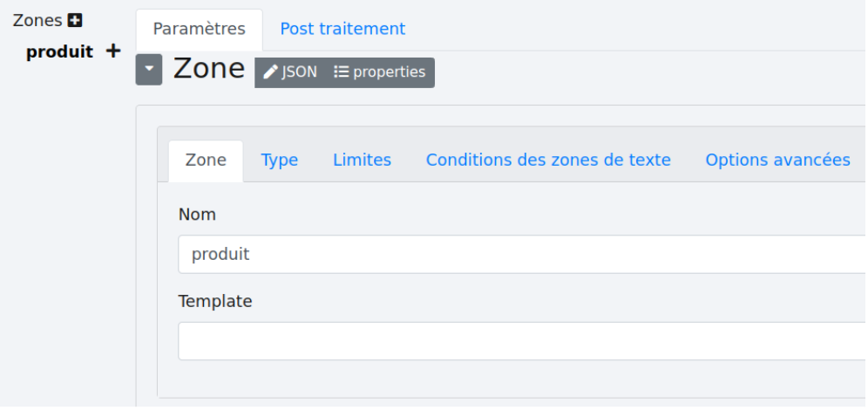
Task: Go to the Type tab
Action: [280, 161]
